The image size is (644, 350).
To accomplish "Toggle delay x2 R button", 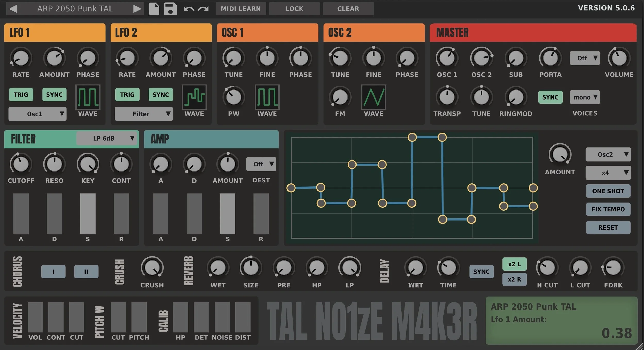I will pos(514,279).
